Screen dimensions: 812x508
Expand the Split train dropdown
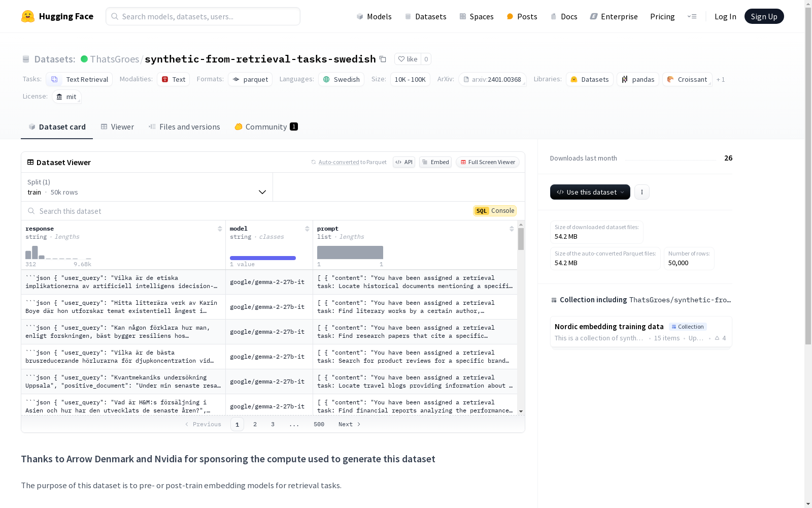click(x=147, y=187)
